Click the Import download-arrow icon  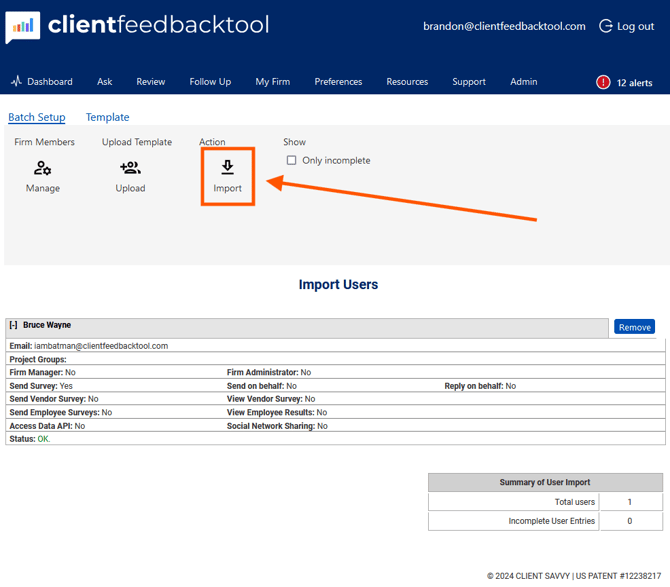click(227, 167)
